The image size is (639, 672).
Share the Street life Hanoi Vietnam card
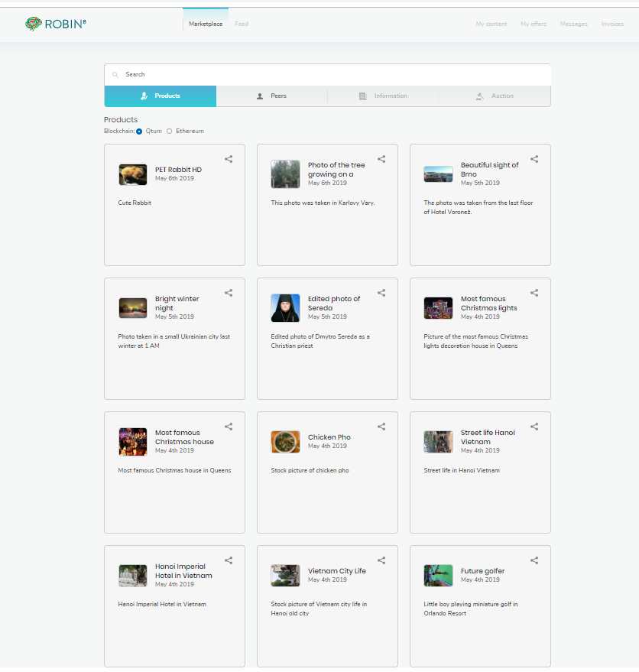(534, 427)
